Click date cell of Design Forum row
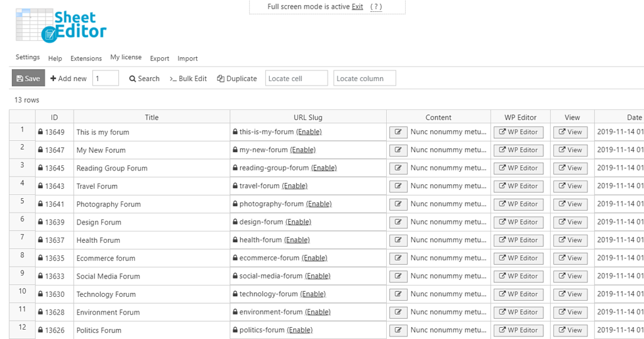The image size is (644, 339). pyautogui.click(x=619, y=222)
